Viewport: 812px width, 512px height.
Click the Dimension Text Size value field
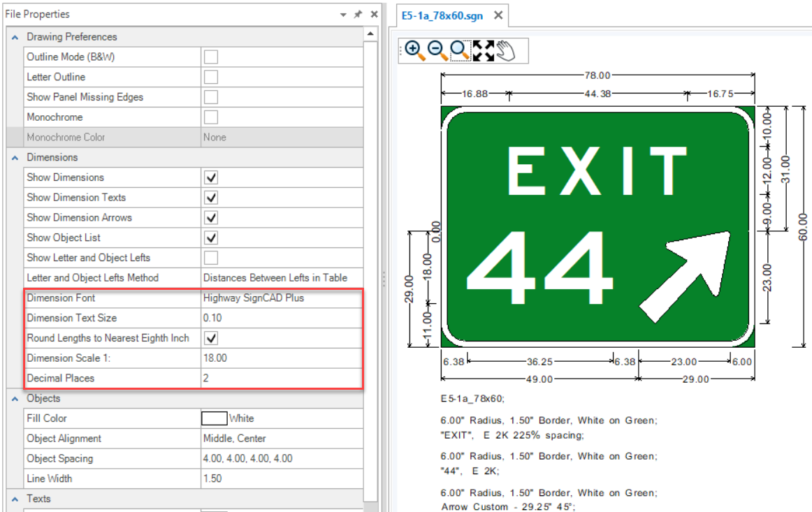pos(281,318)
